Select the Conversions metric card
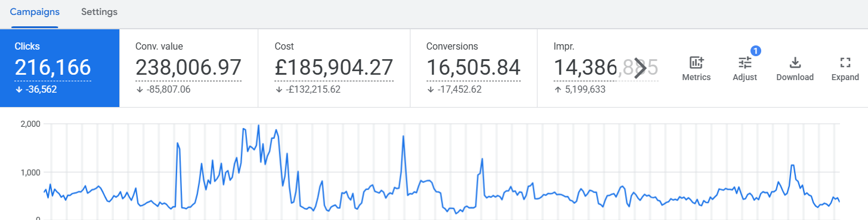The width and height of the screenshot is (868, 220). [474, 68]
